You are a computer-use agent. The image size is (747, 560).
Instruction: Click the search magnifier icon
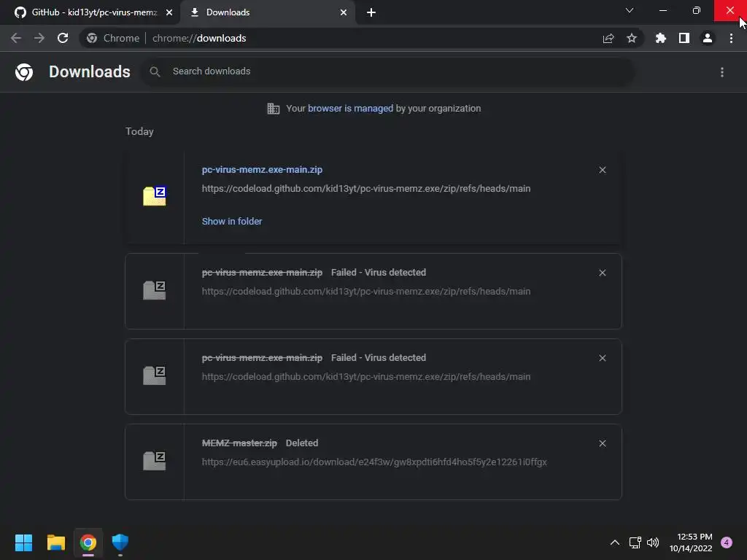[155, 72]
